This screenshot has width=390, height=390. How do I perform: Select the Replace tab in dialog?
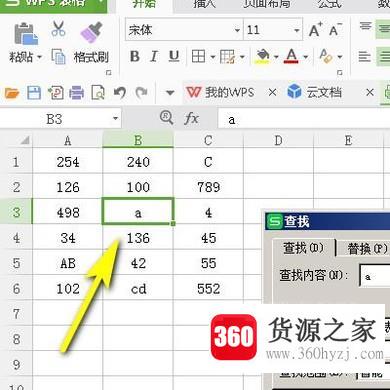(367, 249)
